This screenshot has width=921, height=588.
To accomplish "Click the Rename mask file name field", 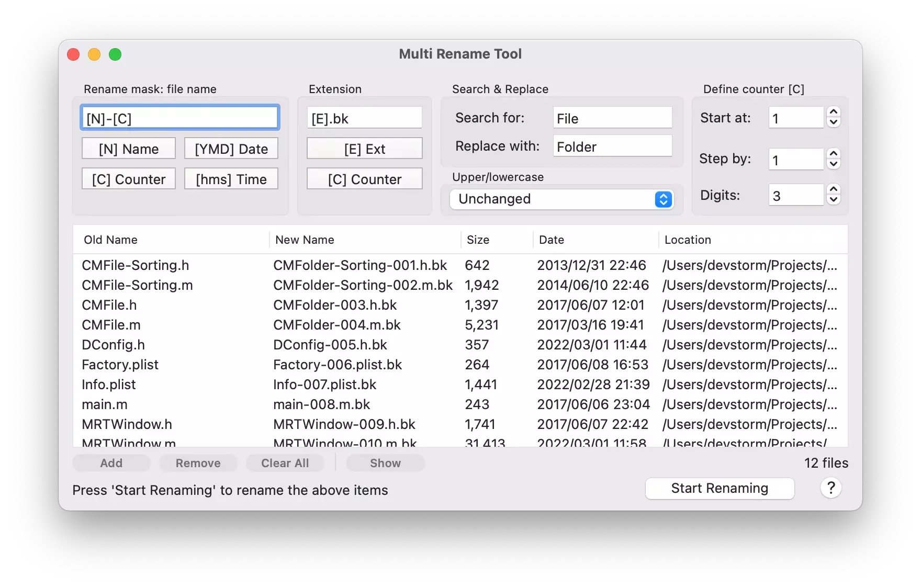I will (x=179, y=118).
